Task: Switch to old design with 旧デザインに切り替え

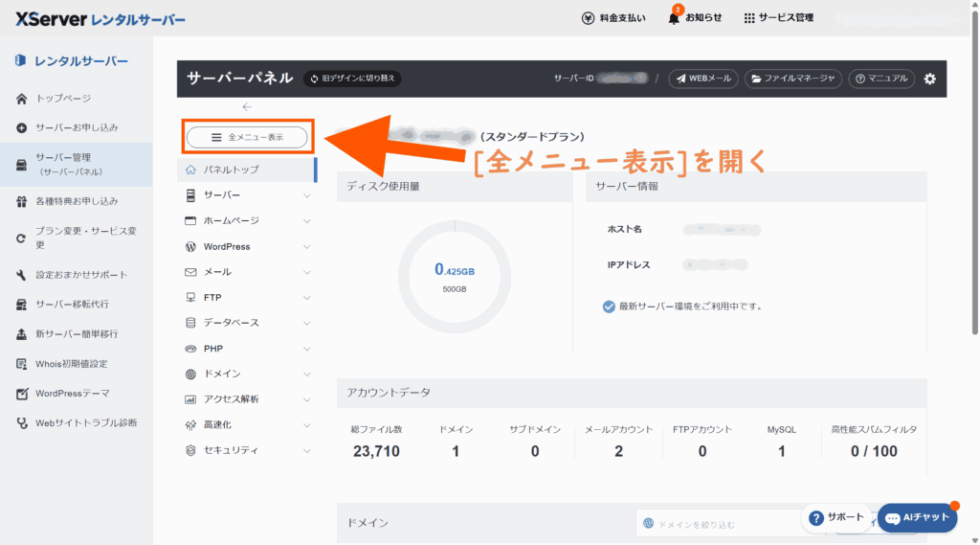Action: pos(352,79)
